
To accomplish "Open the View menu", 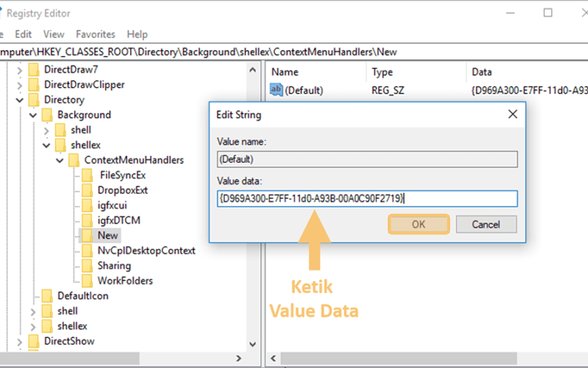I will pyautogui.click(x=54, y=34).
